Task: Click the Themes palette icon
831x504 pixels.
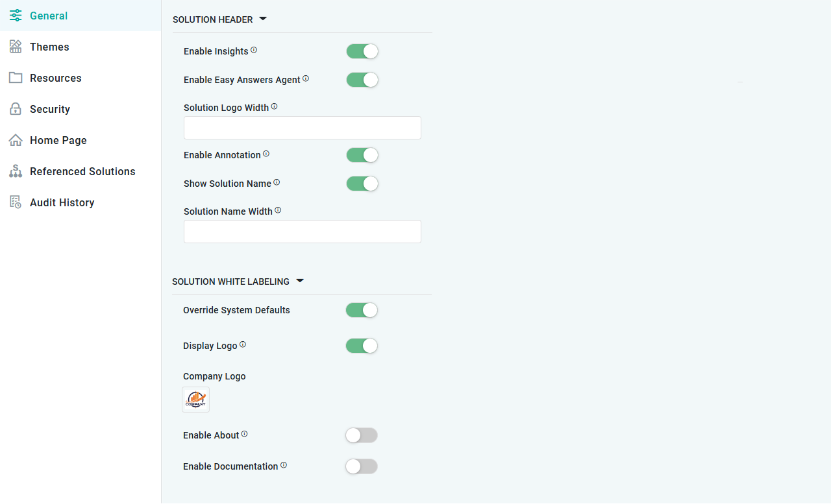Action: 16,47
